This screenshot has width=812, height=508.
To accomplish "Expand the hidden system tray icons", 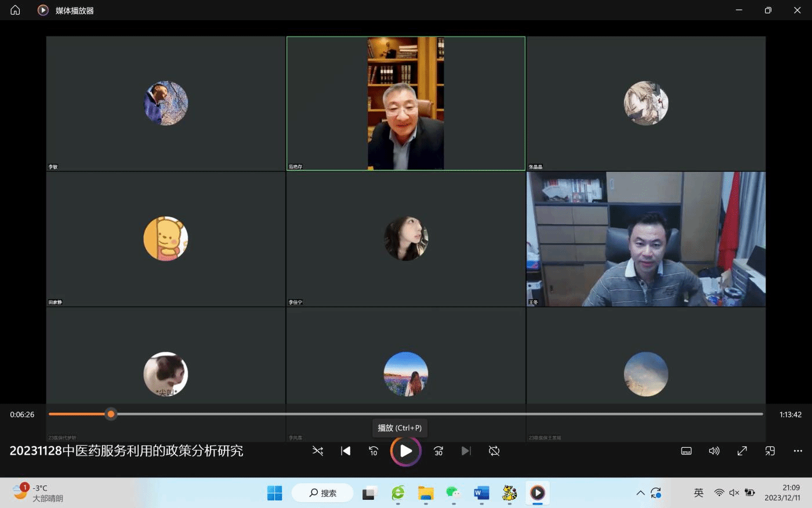I will click(640, 493).
